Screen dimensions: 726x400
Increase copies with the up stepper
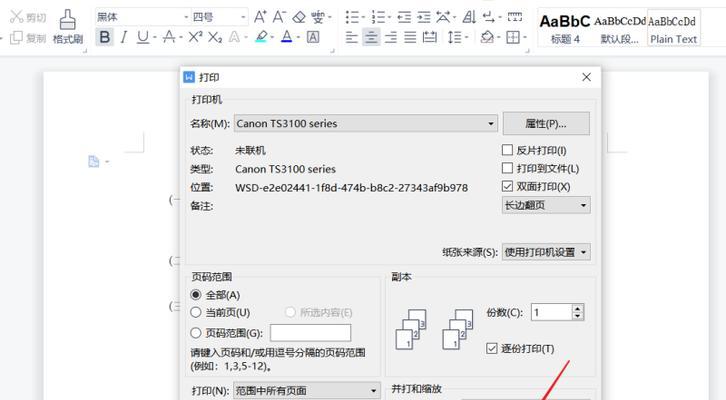[x=577, y=308]
